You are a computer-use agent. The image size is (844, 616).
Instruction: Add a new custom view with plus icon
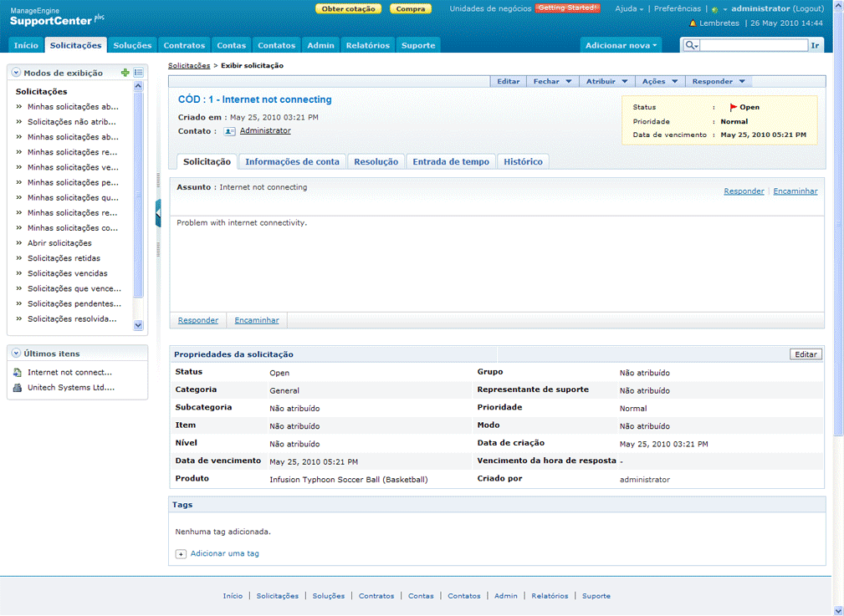click(x=125, y=73)
